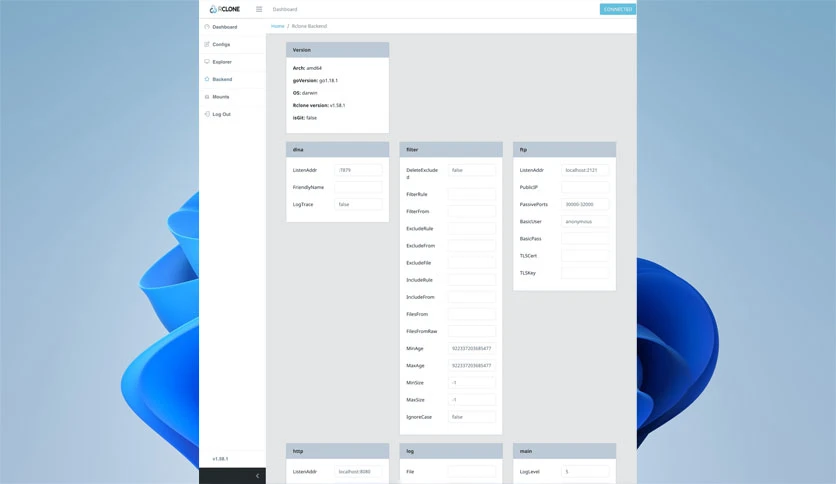Image resolution: width=836 pixels, height=484 pixels.
Task: Edit dlna LogTrace field
Action: (358, 204)
